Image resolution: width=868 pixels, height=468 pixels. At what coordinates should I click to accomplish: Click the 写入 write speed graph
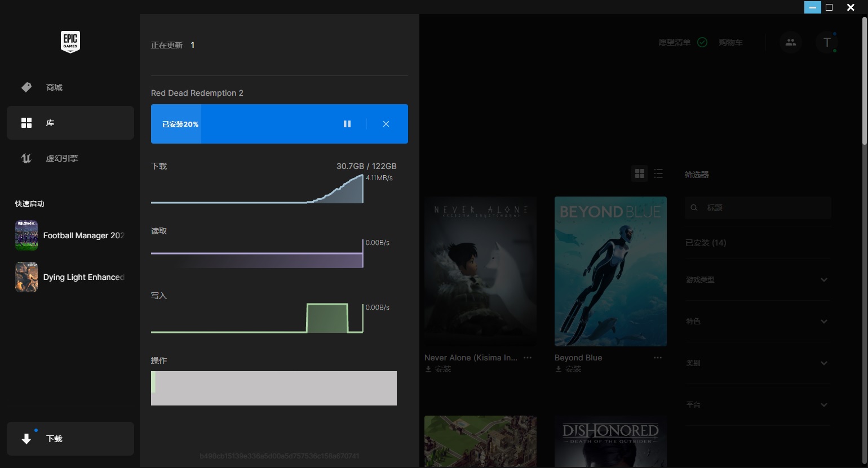click(x=257, y=318)
